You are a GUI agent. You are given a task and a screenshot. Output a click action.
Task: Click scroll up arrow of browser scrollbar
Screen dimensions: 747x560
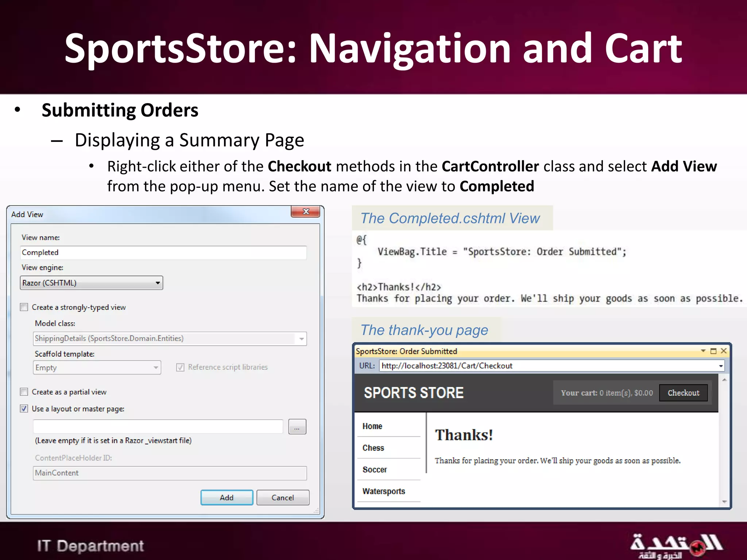pyautogui.click(x=724, y=380)
